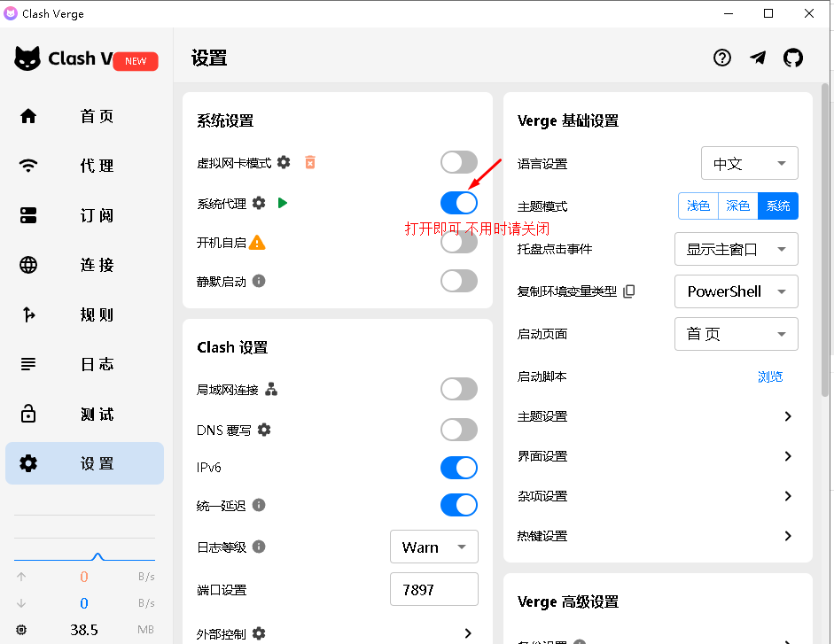This screenshot has width=834, height=644.
Task: Click the Clash Verge cat logo
Action: (x=27, y=58)
